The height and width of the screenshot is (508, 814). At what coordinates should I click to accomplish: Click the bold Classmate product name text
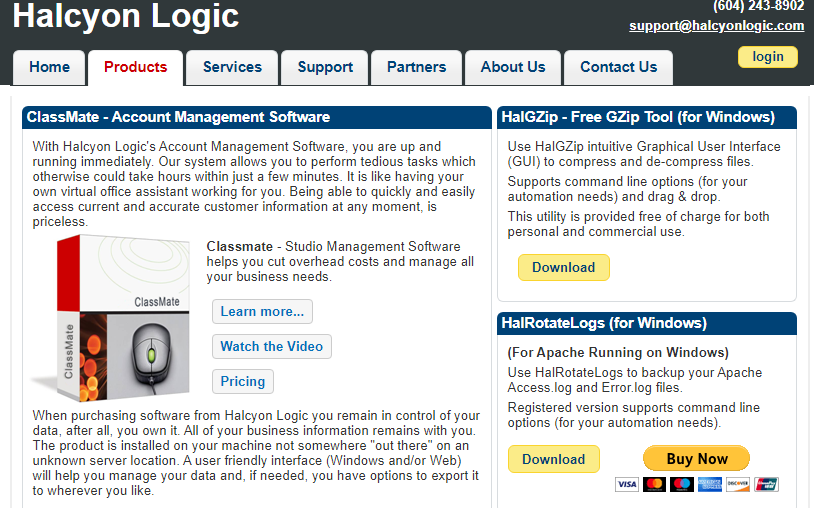tap(239, 246)
